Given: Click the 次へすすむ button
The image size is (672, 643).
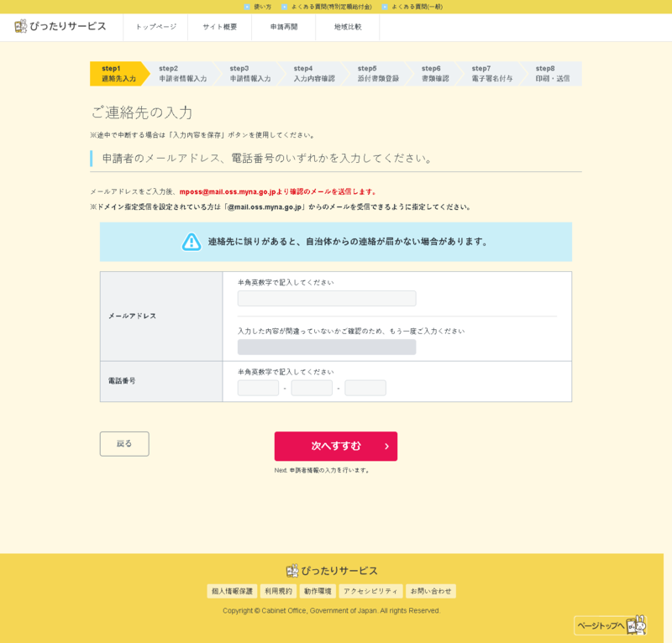Looking at the screenshot, I should [335, 447].
